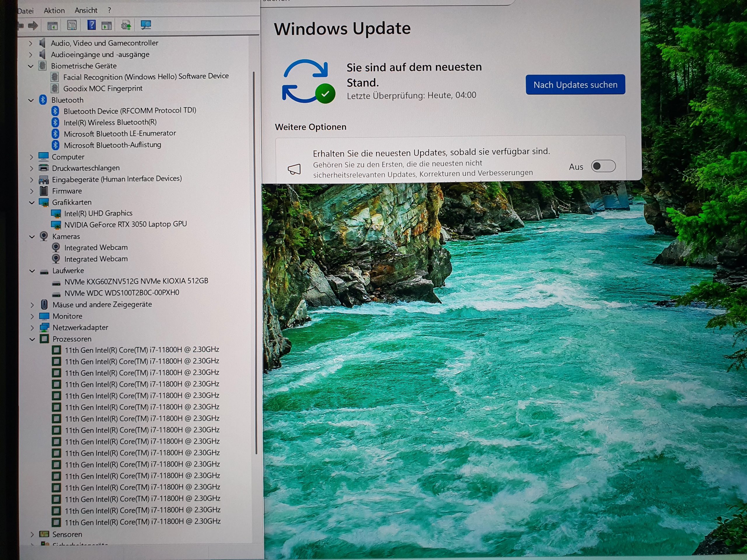Image resolution: width=747 pixels, height=560 pixels.
Task: Open the Aktion menu
Action: [54, 10]
